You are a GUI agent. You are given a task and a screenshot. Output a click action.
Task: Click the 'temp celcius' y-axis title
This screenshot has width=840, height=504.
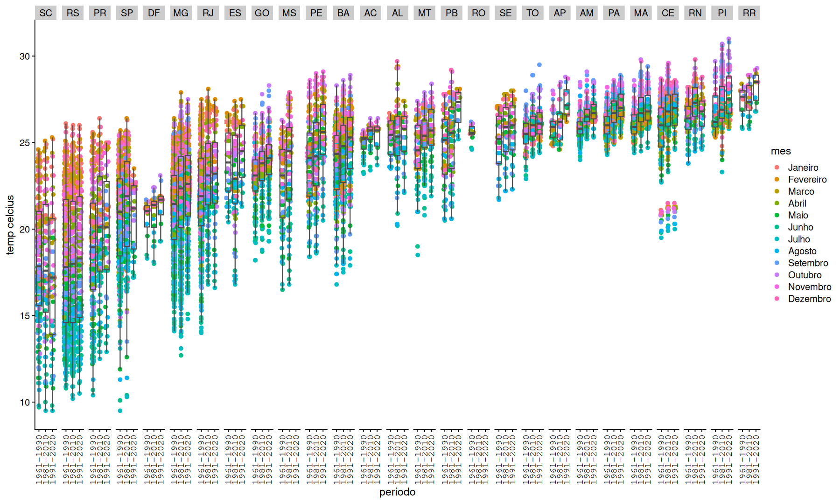pos(10,225)
